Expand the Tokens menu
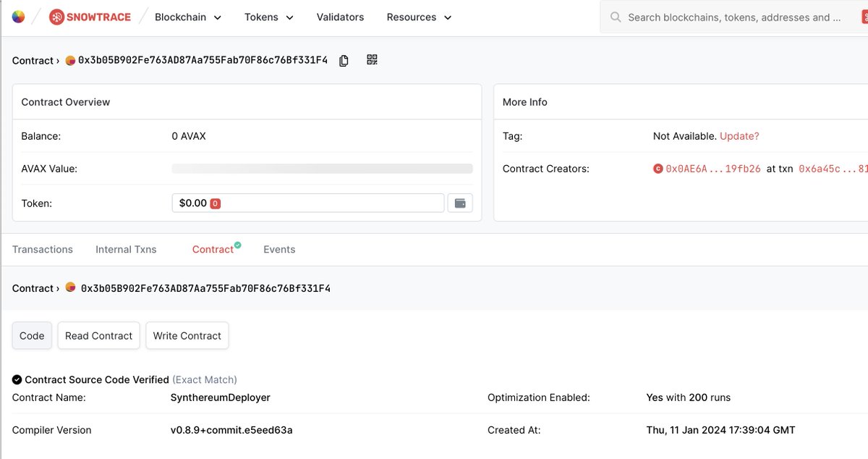Viewport: 868px width, 459px height. point(269,17)
